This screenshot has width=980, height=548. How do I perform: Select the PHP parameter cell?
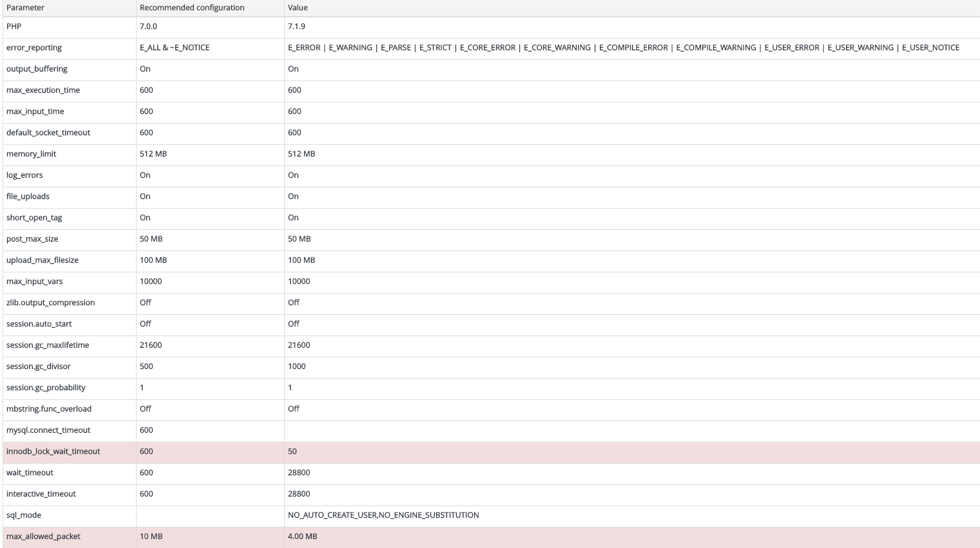point(14,26)
